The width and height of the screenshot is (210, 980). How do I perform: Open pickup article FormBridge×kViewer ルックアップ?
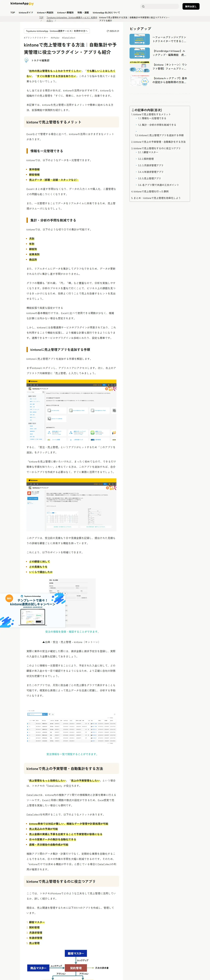click(x=170, y=53)
